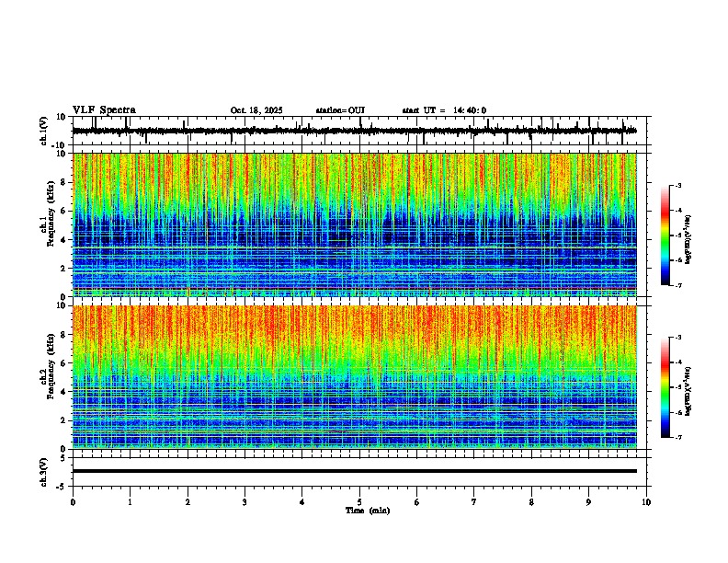Click the "VLF Spectra" plot title
Screen dimensions: 728x563
104,110
